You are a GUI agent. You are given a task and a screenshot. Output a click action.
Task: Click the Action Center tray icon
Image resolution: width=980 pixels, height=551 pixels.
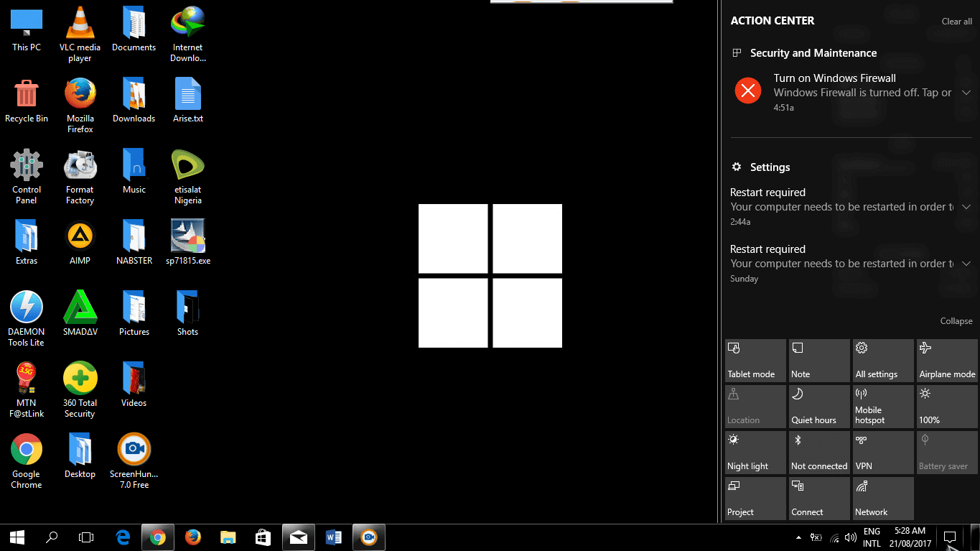tap(949, 537)
